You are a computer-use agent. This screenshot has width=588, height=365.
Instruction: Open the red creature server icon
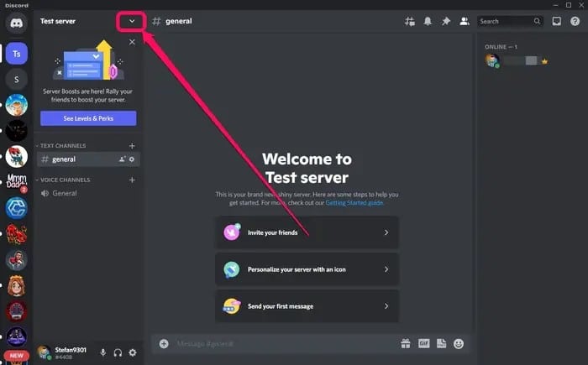pyautogui.click(x=17, y=234)
